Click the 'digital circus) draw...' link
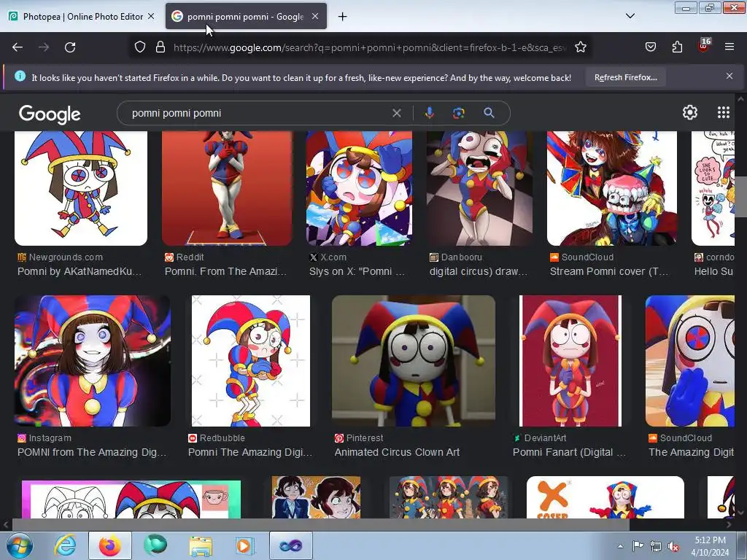Screen dimensions: 747x560 point(479,271)
